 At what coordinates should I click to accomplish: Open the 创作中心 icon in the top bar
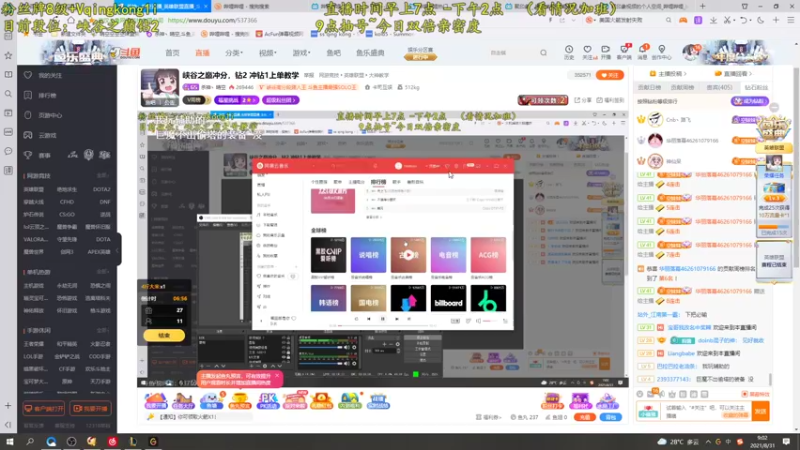pos(662,52)
